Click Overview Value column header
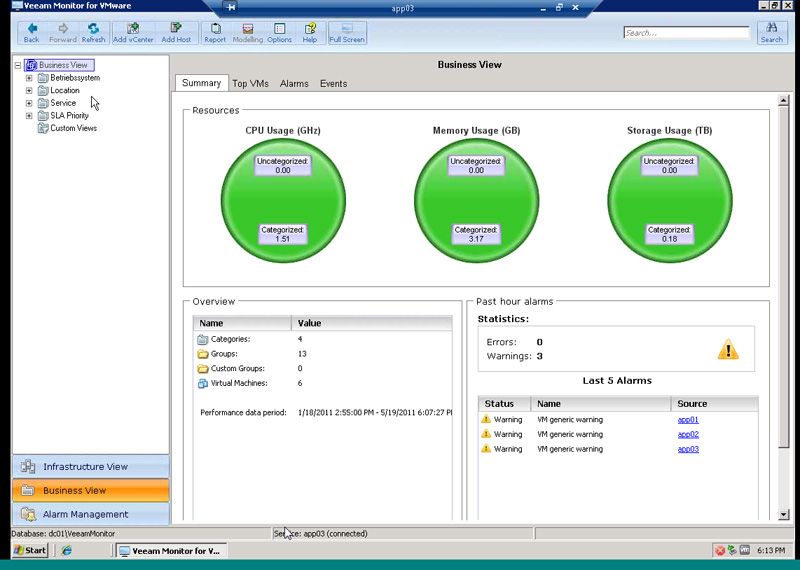Viewport: 800px width, 570px height. click(x=372, y=323)
